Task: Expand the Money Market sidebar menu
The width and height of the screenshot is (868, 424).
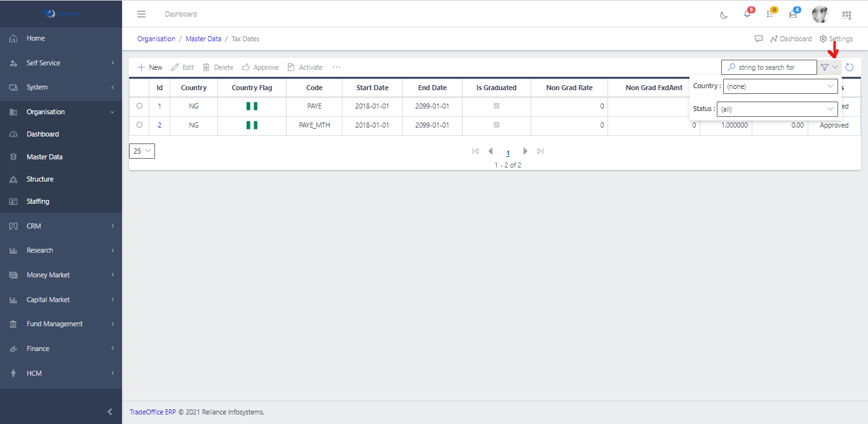Action: (48, 275)
